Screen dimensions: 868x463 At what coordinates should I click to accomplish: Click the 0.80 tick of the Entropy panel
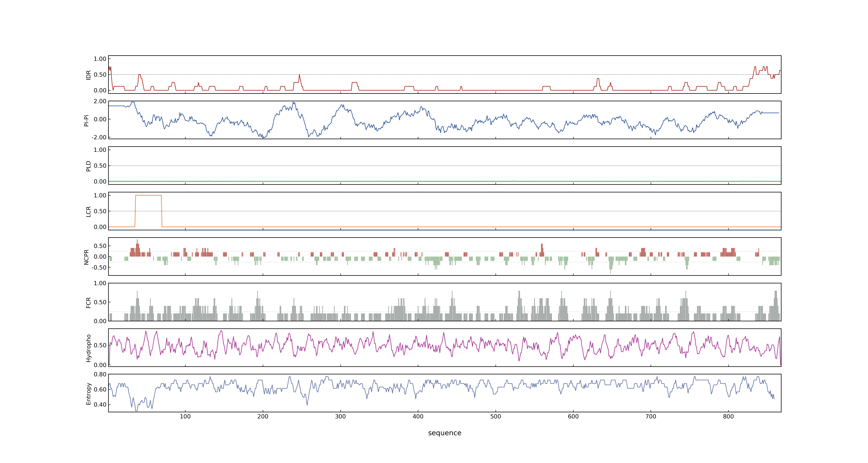[x=100, y=374]
